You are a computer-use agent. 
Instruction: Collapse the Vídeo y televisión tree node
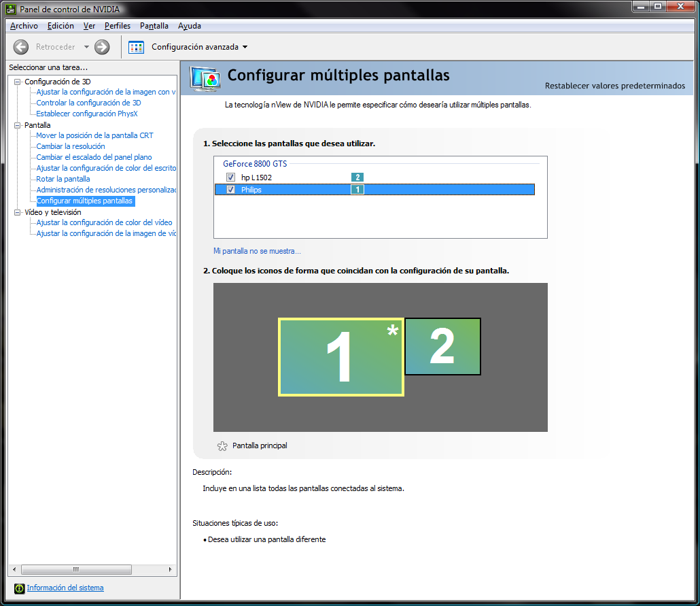[18, 212]
